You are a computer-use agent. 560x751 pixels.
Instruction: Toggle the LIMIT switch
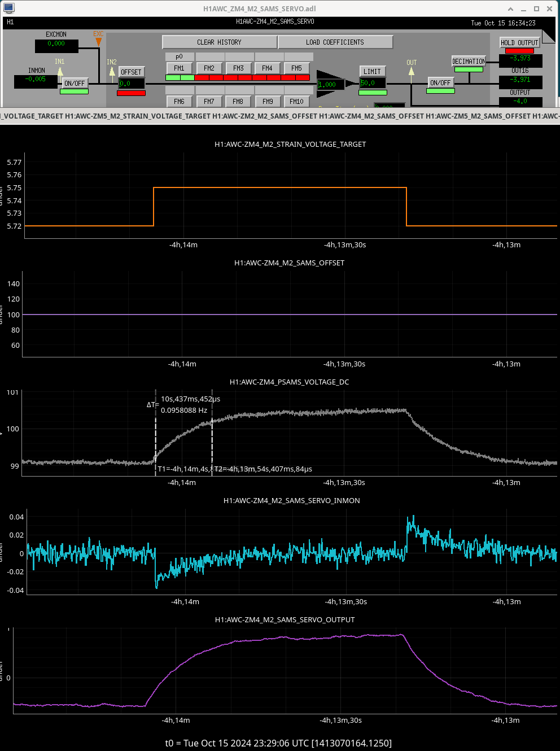click(372, 71)
